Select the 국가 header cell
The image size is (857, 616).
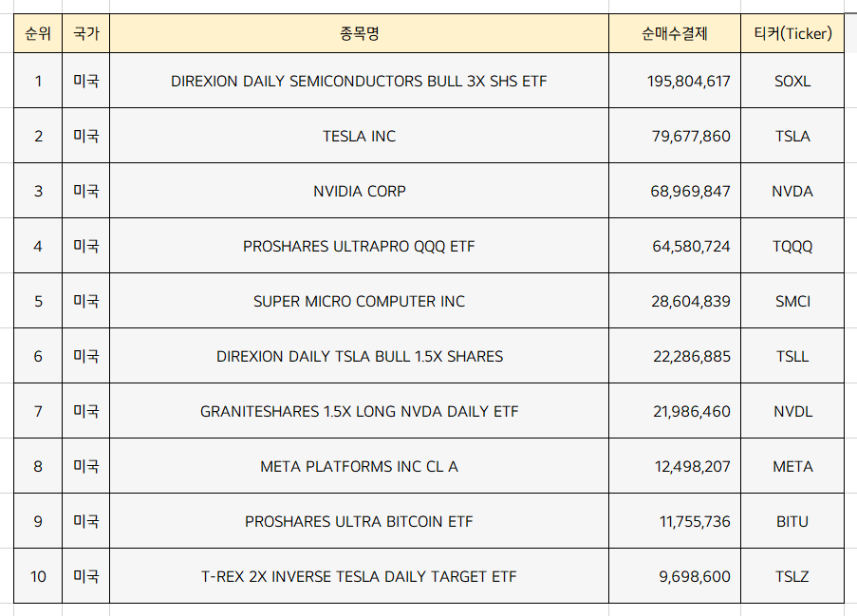coord(85,33)
